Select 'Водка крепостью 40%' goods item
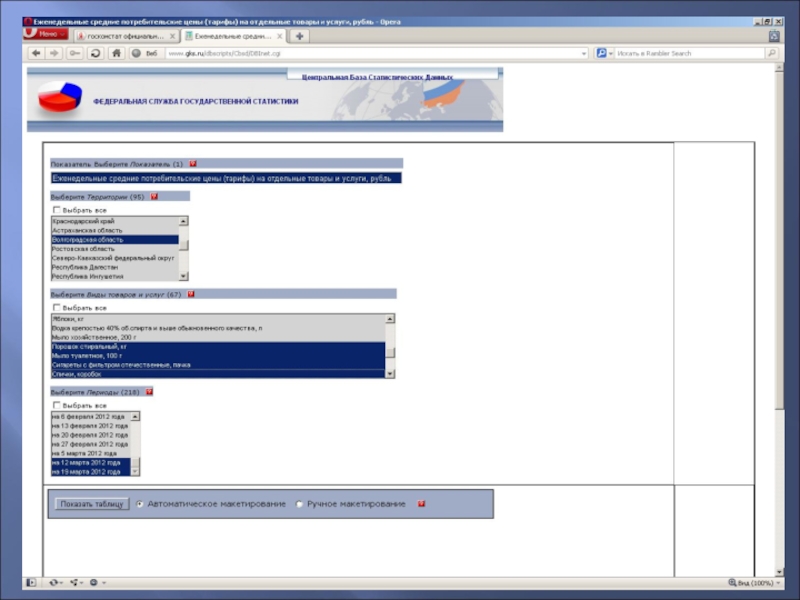This screenshot has width=800, height=600. pos(218,328)
